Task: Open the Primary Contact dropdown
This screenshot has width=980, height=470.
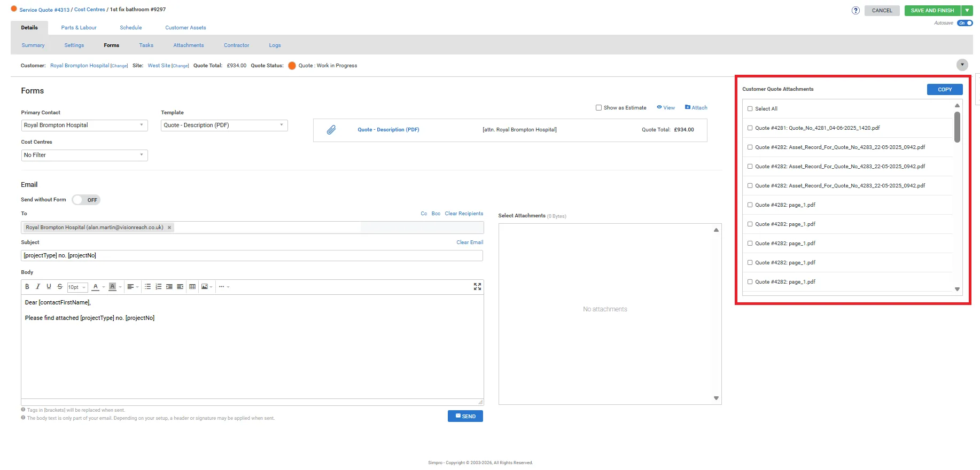Action: pos(84,125)
